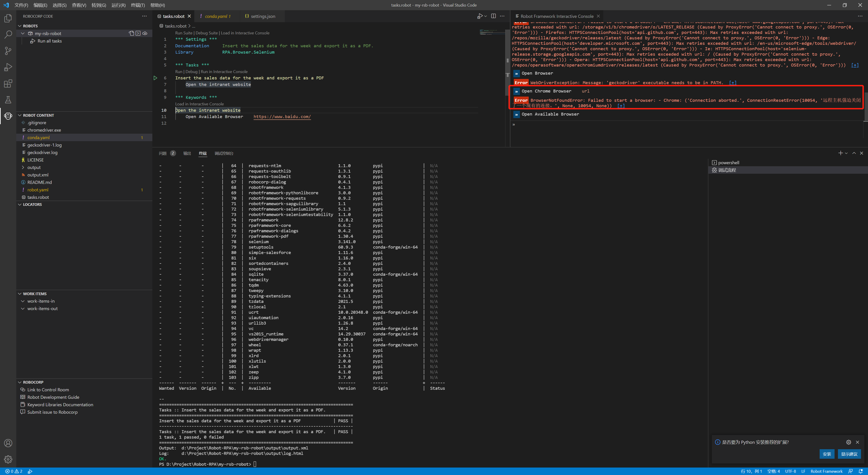
Task: Click the run task arrow beside line 6
Action: click(x=155, y=78)
